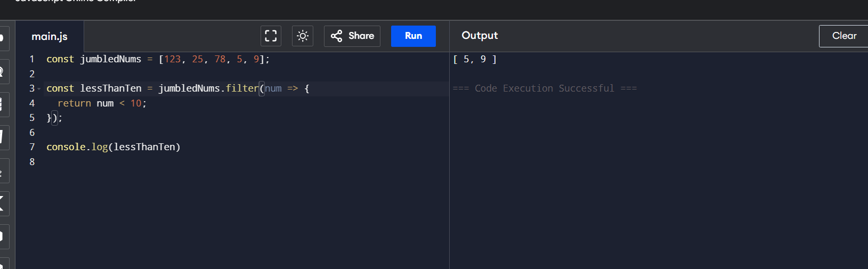Open the sidebar language icon next to line 2
This screenshot has width=868, height=269.
[4, 71]
